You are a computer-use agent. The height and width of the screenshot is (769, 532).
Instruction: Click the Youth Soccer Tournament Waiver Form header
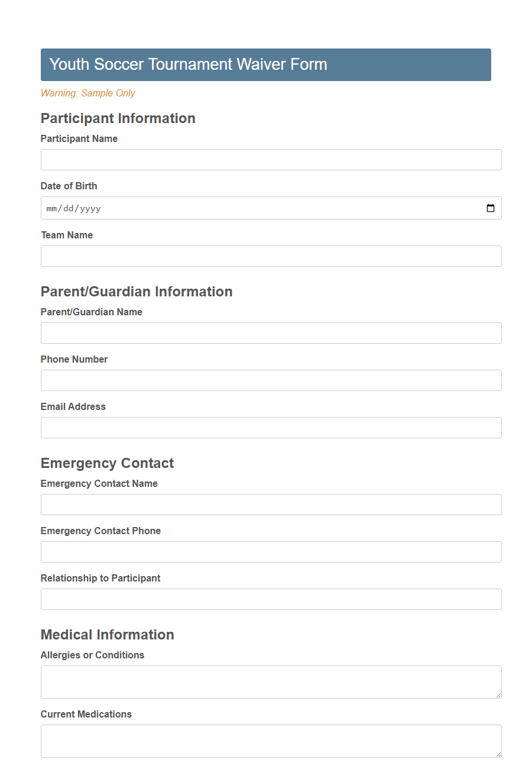click(187, 64)
